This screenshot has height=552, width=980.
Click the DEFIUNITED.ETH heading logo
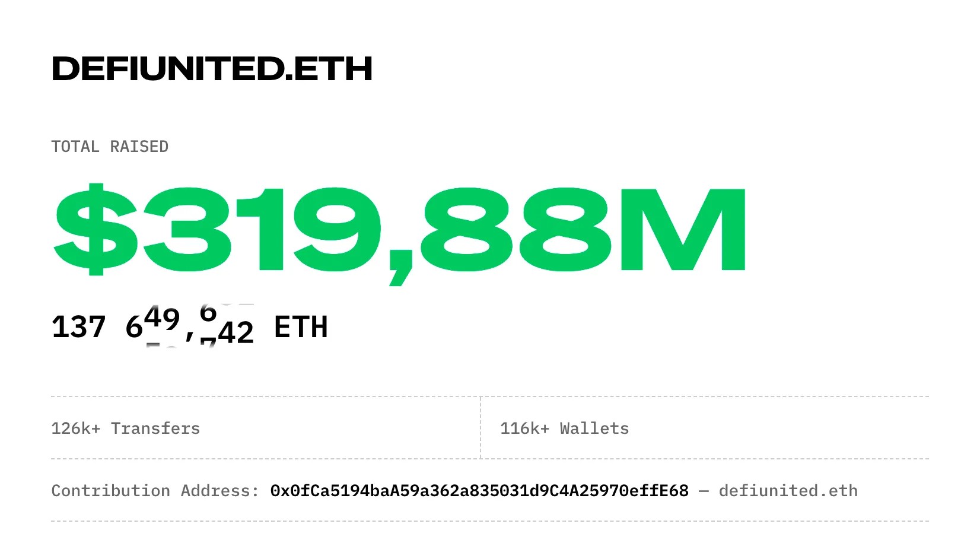pyautogui.click(x=212, y=68)
